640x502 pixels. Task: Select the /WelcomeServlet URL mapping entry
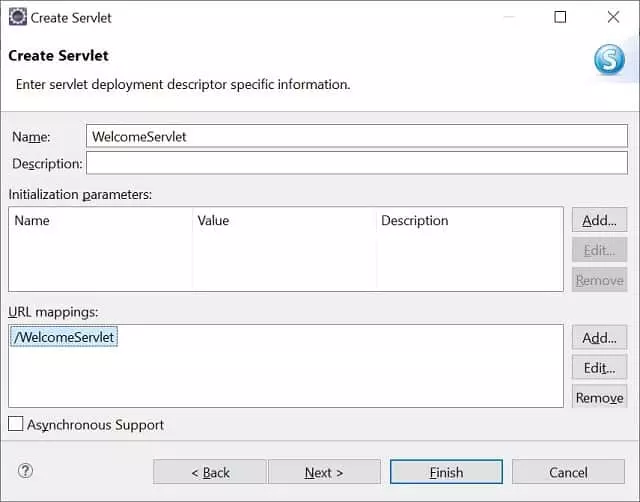click(x=64, y=337)
